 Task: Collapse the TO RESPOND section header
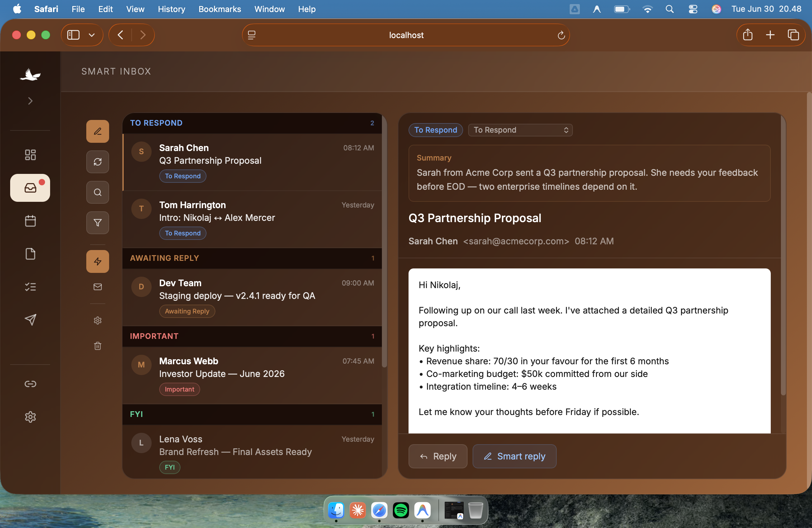tap(252, 123)
